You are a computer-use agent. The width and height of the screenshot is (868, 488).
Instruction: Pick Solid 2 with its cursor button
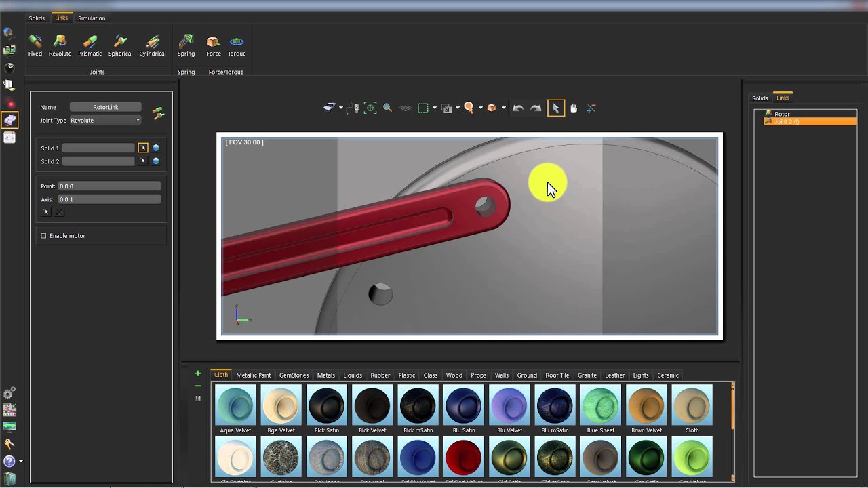coord(142,161)
